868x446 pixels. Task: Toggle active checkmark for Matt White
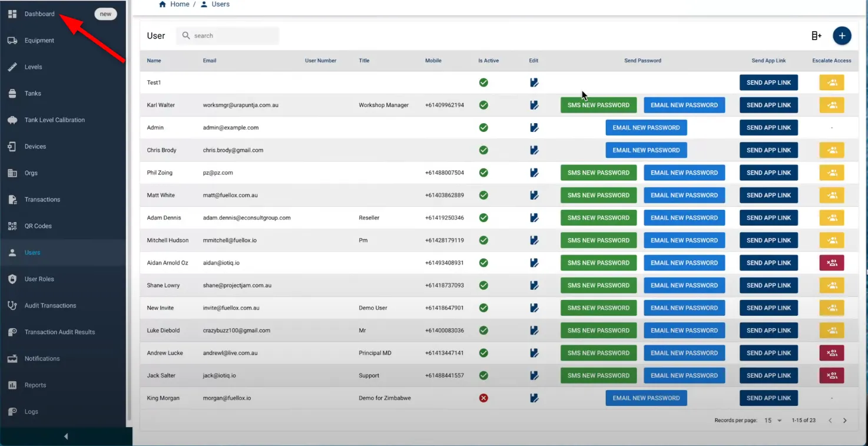483,196
